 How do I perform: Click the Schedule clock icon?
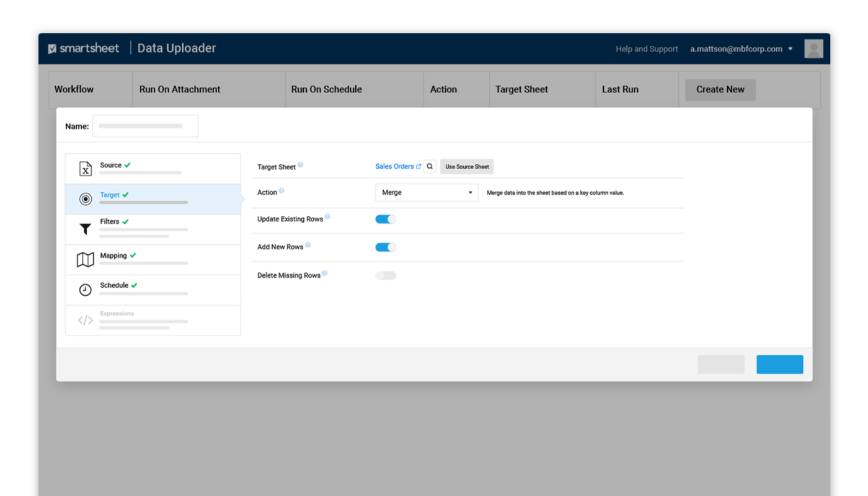[86, 290]
